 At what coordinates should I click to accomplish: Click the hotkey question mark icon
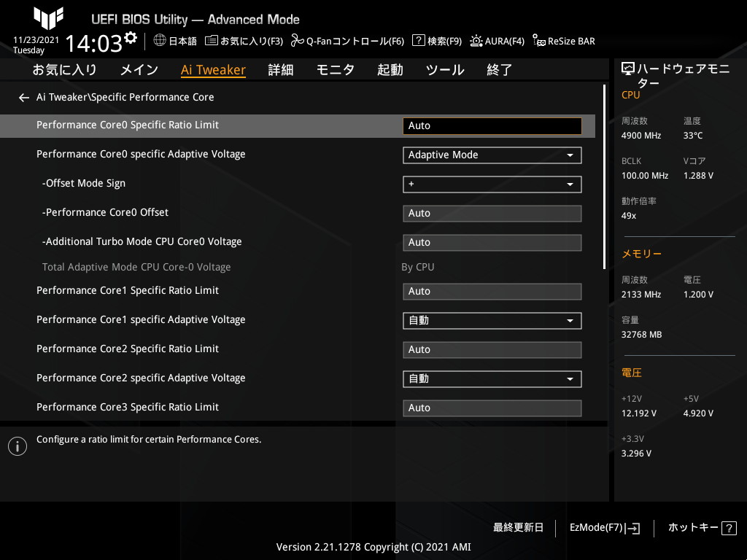729,528
